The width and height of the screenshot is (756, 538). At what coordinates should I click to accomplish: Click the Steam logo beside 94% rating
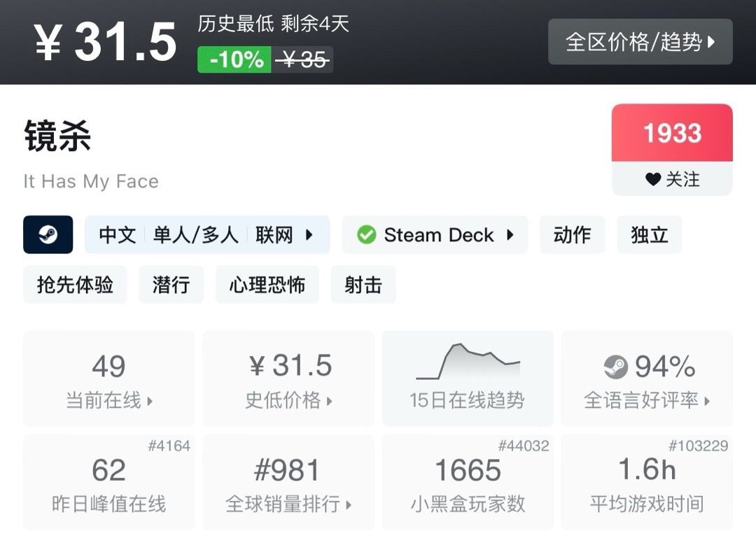tap(615, 367)
